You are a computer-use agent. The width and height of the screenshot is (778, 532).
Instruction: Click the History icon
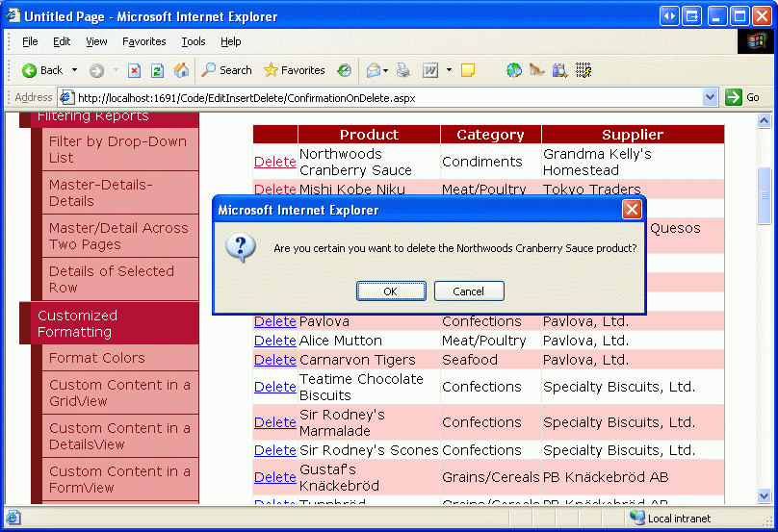[x=344, y=70]
